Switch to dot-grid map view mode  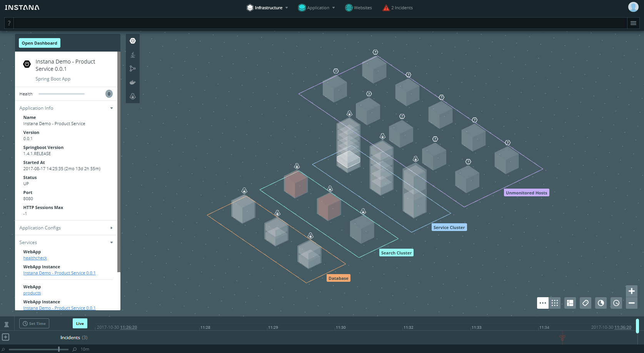(x=555, y=303)
